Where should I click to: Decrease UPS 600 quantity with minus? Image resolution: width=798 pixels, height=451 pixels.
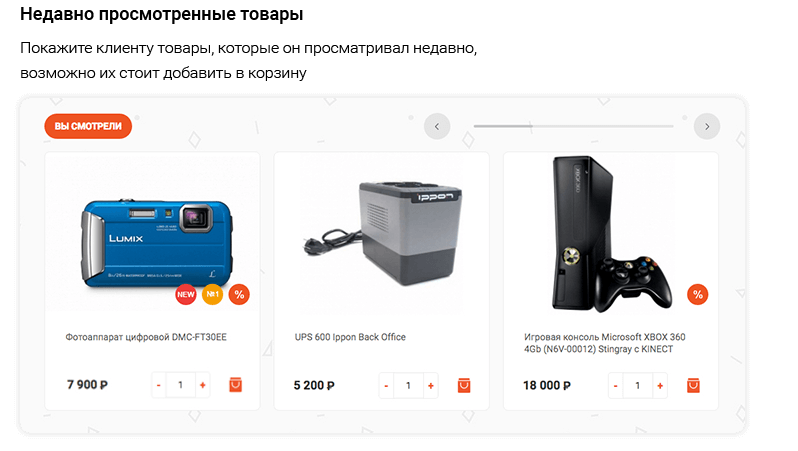[386, 385]
